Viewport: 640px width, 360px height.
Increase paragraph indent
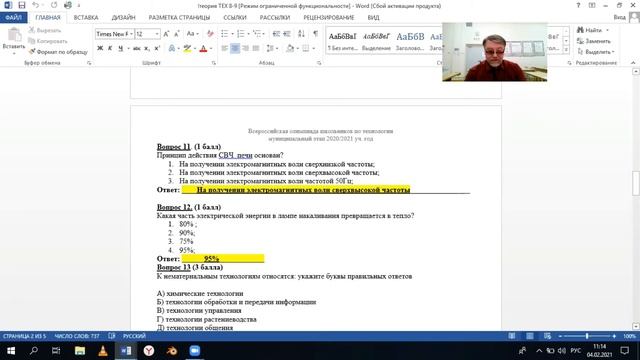point(287,34)
